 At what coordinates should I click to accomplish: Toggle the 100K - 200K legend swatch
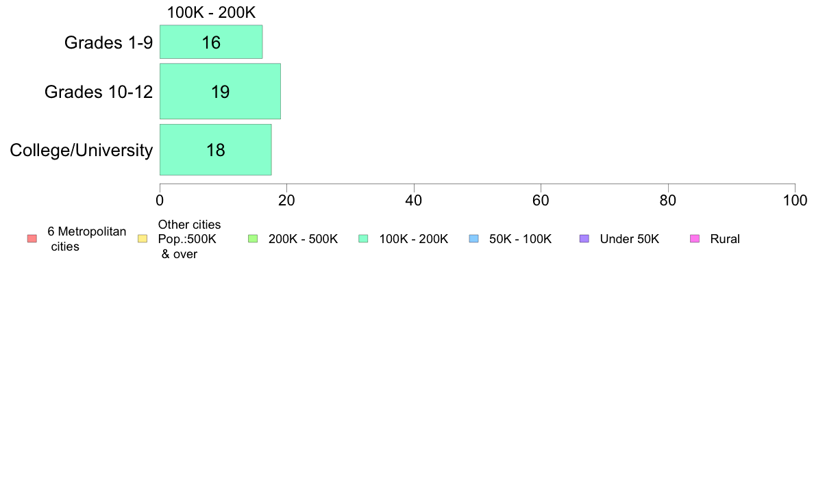click(363, 239)
